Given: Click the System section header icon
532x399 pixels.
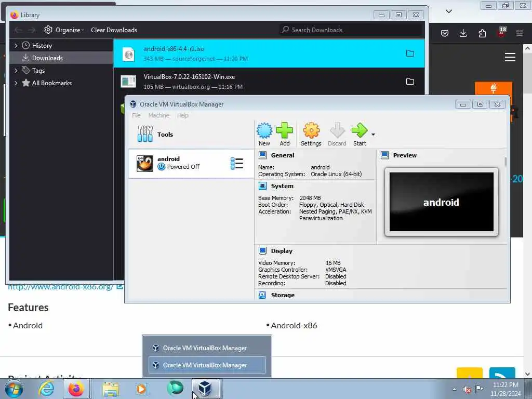Looking at the screenshot, I should tap(262, 186).
